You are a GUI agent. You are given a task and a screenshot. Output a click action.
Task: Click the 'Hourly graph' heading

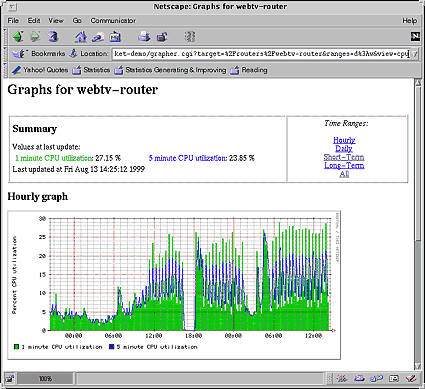[x=37, y=197]
